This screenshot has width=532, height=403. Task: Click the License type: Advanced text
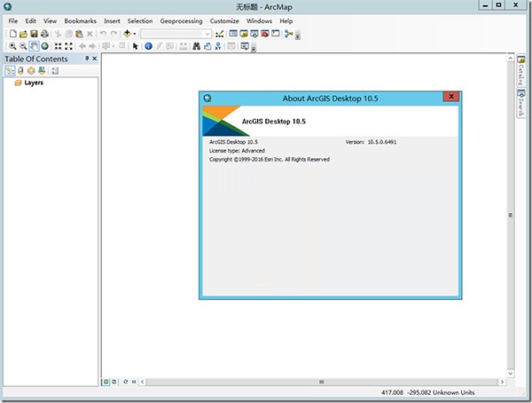coord(237,151)
